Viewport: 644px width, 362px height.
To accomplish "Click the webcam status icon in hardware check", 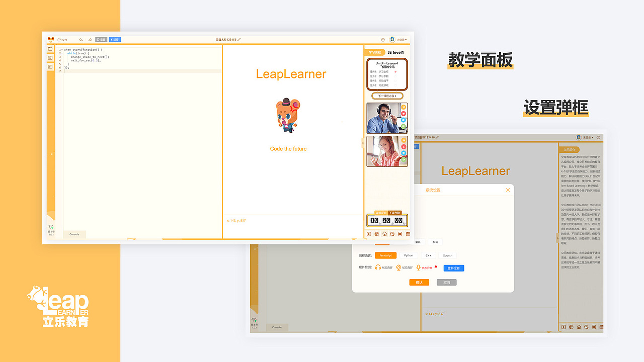I will [398, 267].
